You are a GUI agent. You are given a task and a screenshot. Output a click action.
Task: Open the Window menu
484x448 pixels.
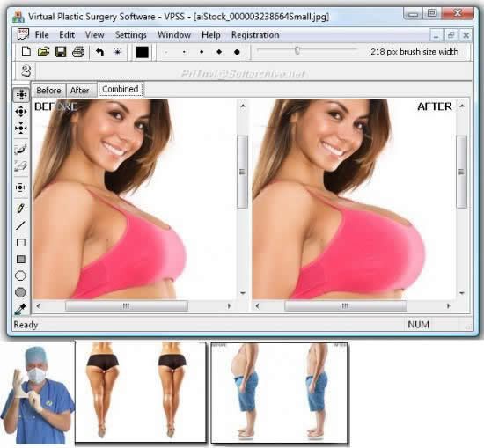(174, 35)
